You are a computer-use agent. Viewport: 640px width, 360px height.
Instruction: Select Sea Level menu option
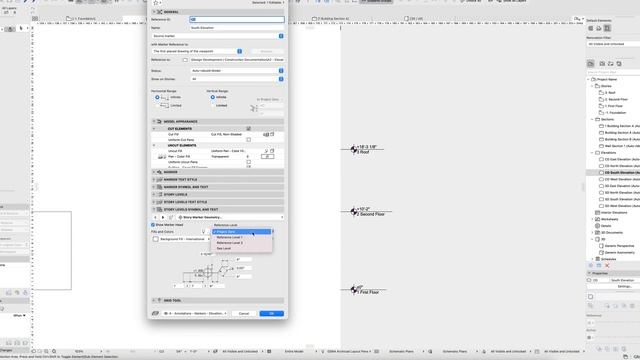coord(242,248)
